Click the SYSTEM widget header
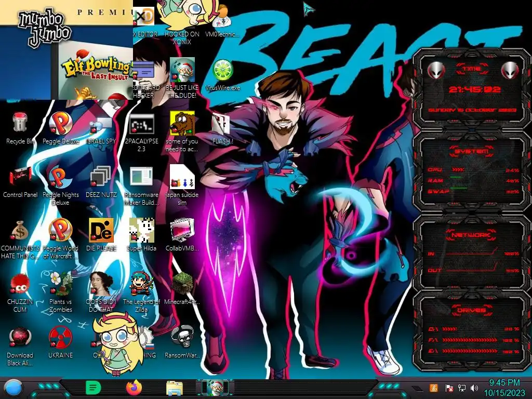 [x=472, y=151]
